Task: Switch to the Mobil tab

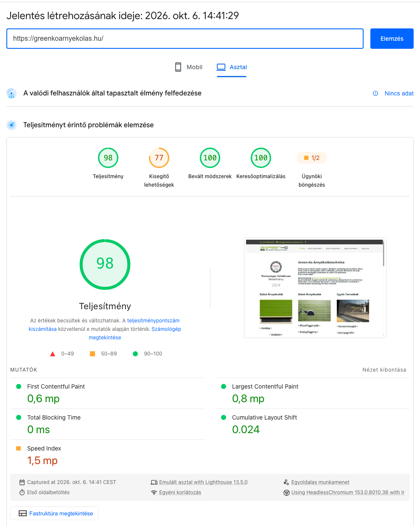Action: click(x=189, y=67)
